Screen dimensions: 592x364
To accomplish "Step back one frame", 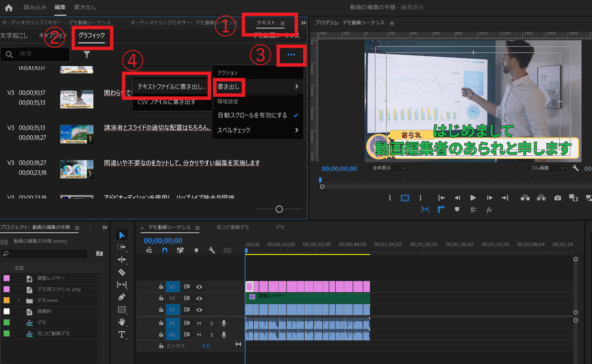I will tap(457, 198).
